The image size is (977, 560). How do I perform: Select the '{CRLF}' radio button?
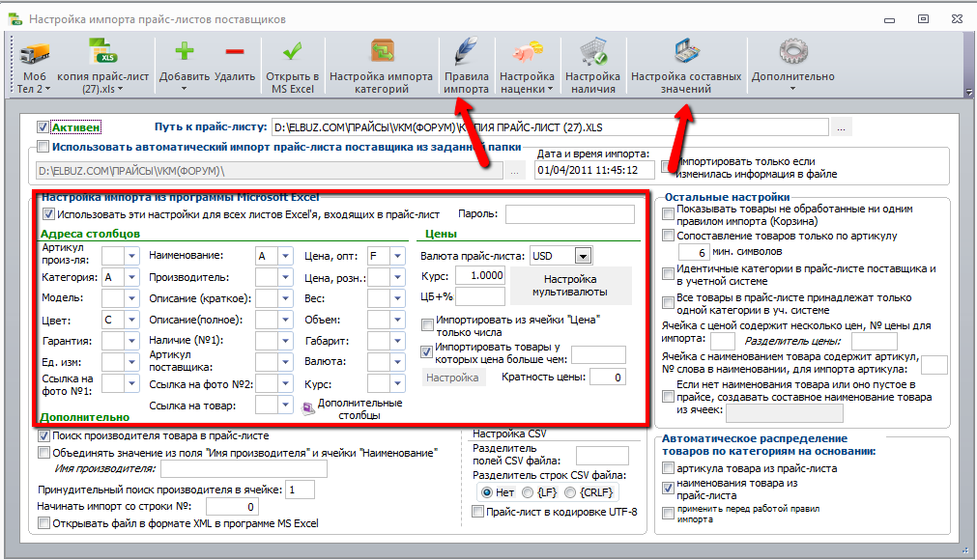(x=570, y=492)
